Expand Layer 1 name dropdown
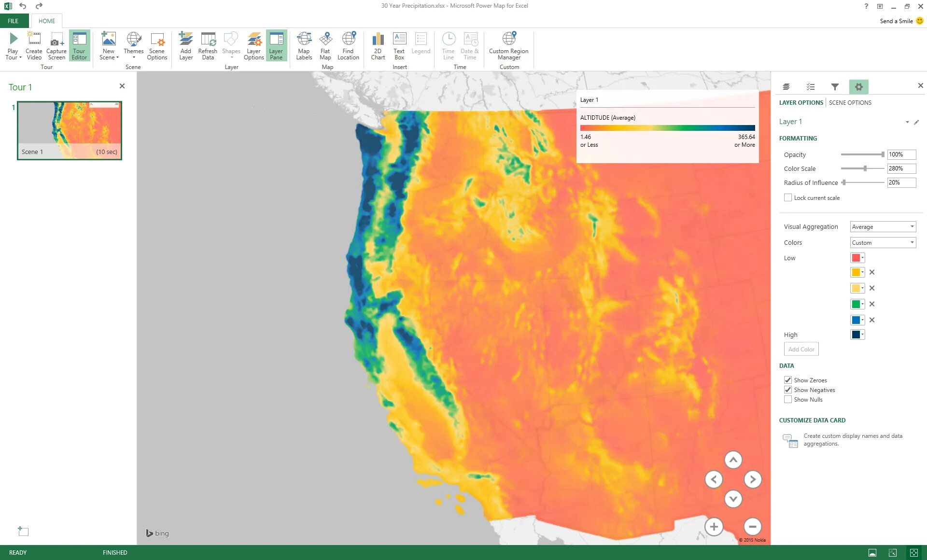 909,122
